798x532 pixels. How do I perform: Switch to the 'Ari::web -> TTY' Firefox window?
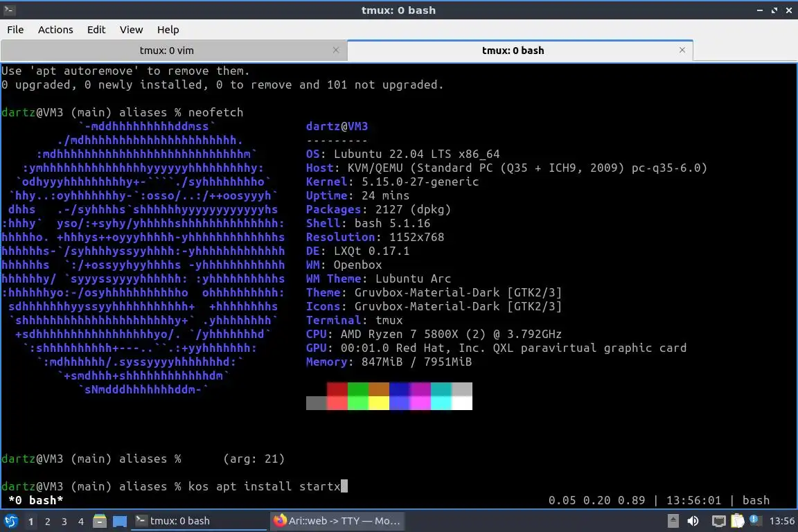[x=337, y=521]
